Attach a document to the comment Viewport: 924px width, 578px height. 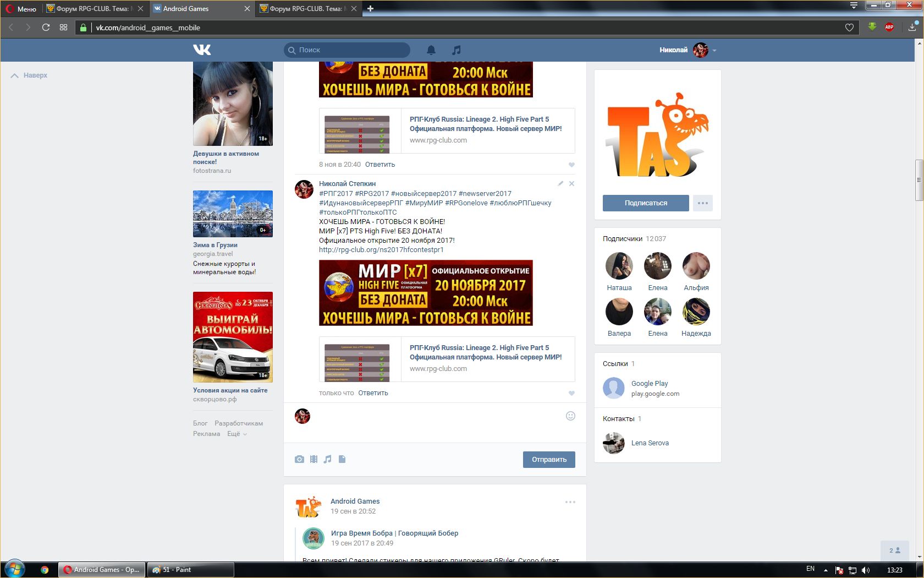pos(342,459)
